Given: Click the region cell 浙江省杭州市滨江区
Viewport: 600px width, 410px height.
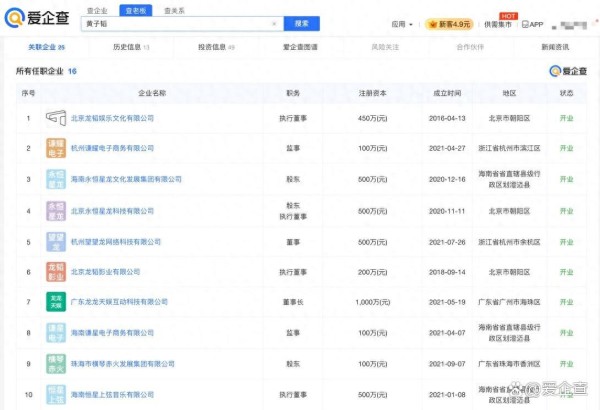Looking at the screenshot, I should tap(509, 148).
